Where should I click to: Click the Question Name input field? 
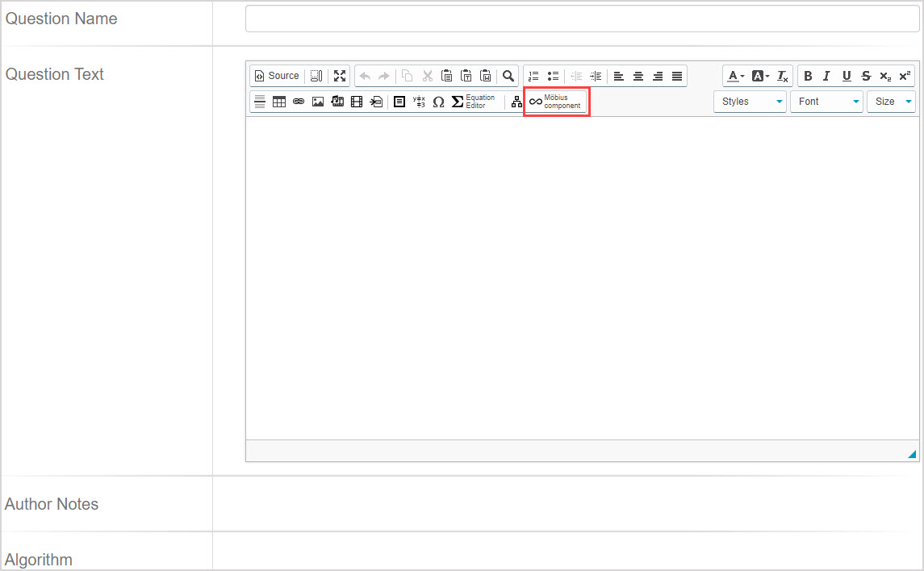pos(582,19)
